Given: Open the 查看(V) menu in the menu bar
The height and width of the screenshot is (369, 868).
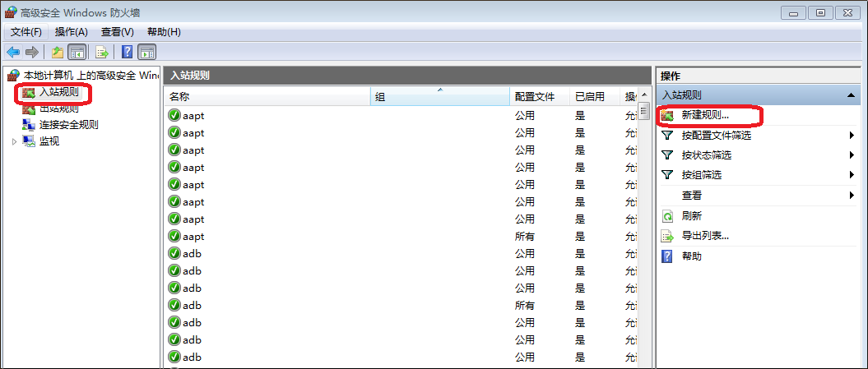Looking at the screenshot, I should [x=118, y=32].
